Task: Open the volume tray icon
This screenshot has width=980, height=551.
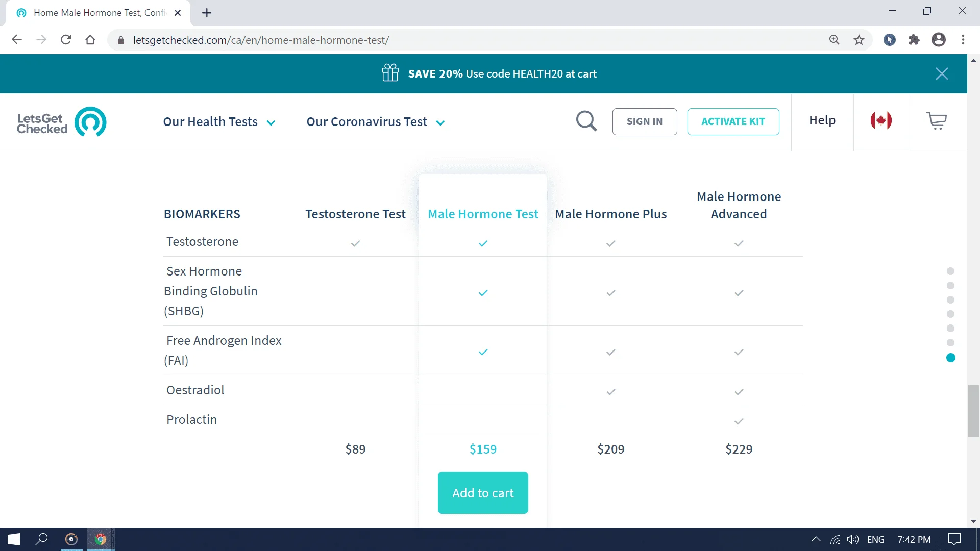Action: tap(853, 539)
